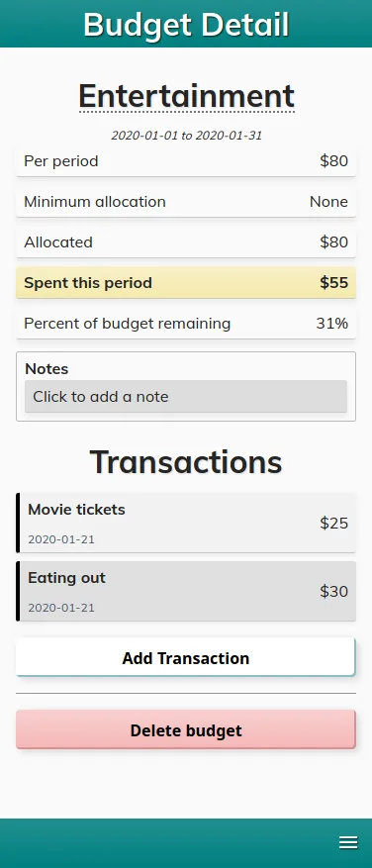Screen dimensions: 372x868
Task: Click the budget period date range
Action: 187,135
